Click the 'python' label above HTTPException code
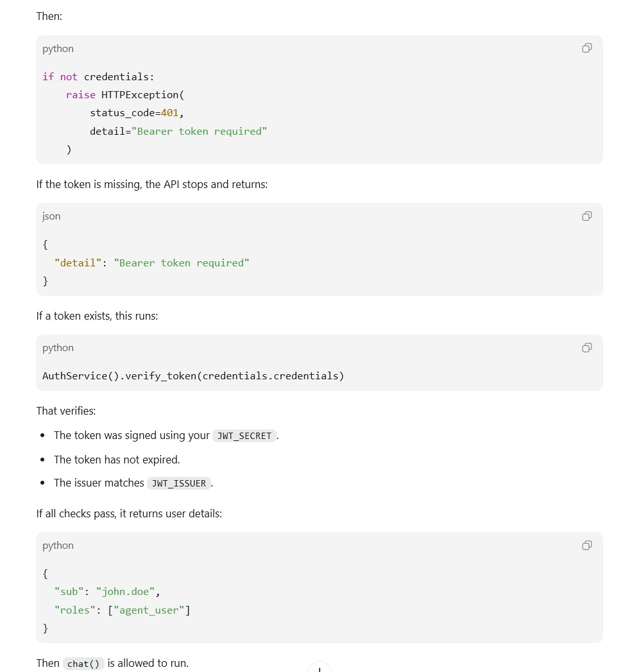This screenshot has width=634, height=672. pyautogui.click(x=58, y=49)
